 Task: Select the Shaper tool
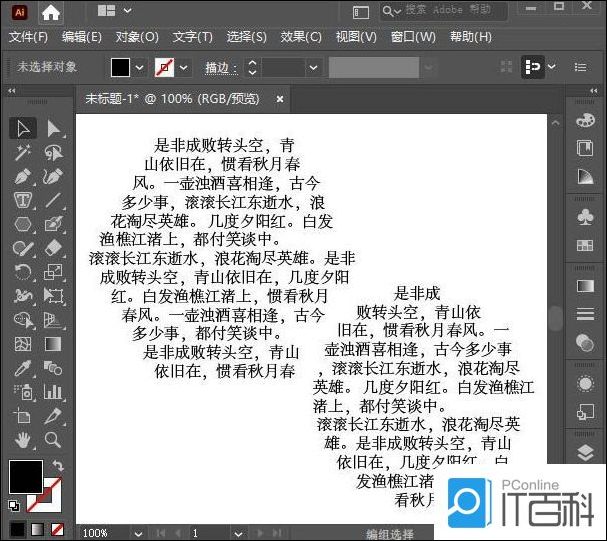[22, 248]
